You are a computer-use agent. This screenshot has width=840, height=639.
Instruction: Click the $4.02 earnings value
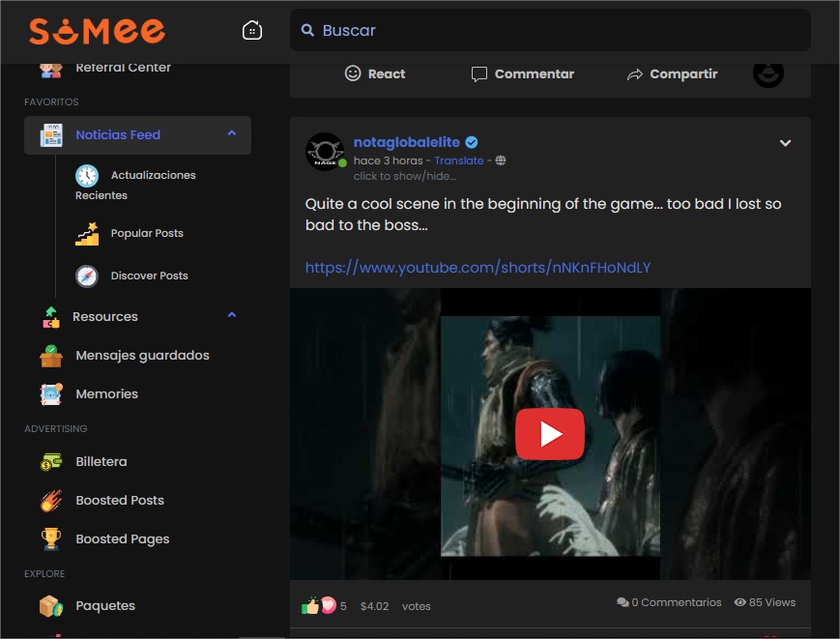(x=374, y=606)
